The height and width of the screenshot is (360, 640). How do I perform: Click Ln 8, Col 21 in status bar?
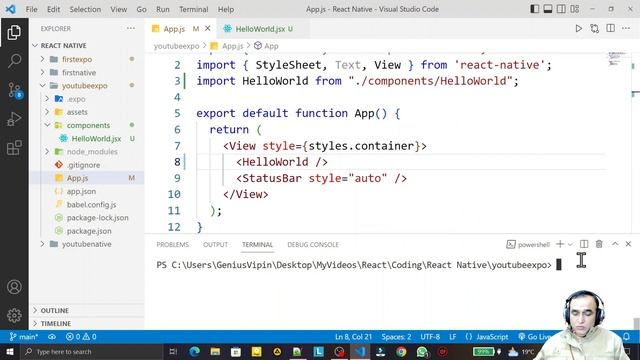click(x=353, y=337)
